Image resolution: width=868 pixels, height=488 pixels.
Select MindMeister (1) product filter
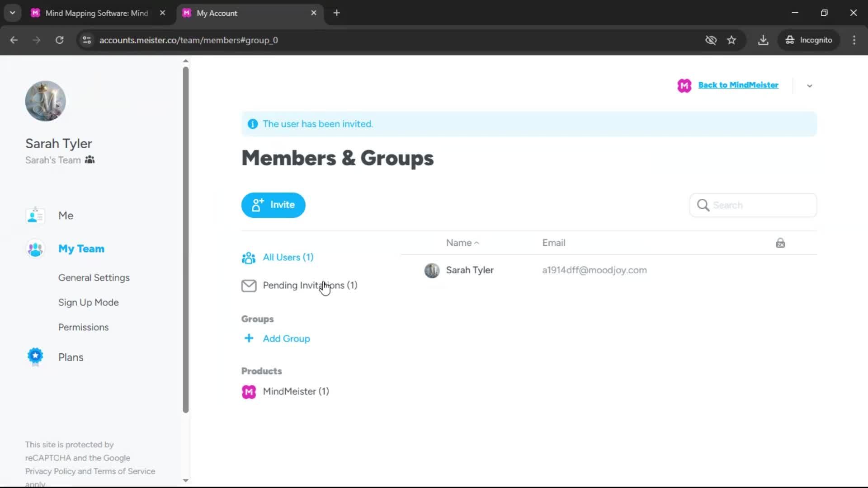[296, 391]
